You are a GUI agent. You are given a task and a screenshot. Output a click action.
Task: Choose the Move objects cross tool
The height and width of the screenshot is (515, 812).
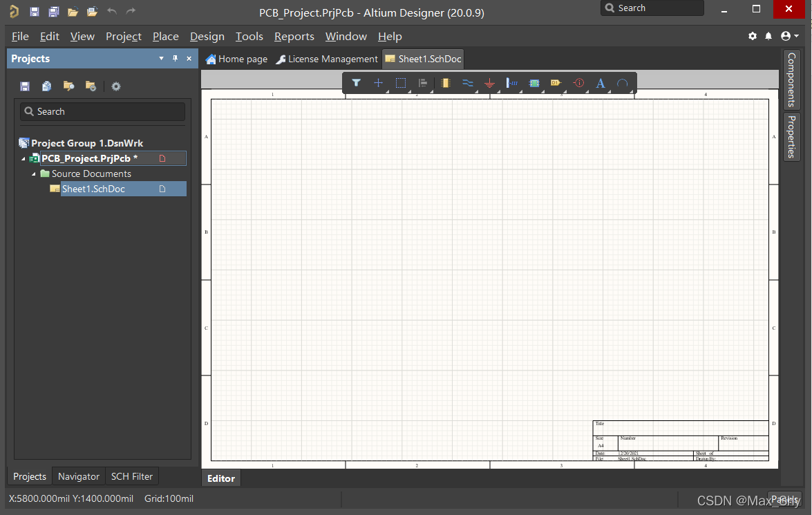pos(379,83)
